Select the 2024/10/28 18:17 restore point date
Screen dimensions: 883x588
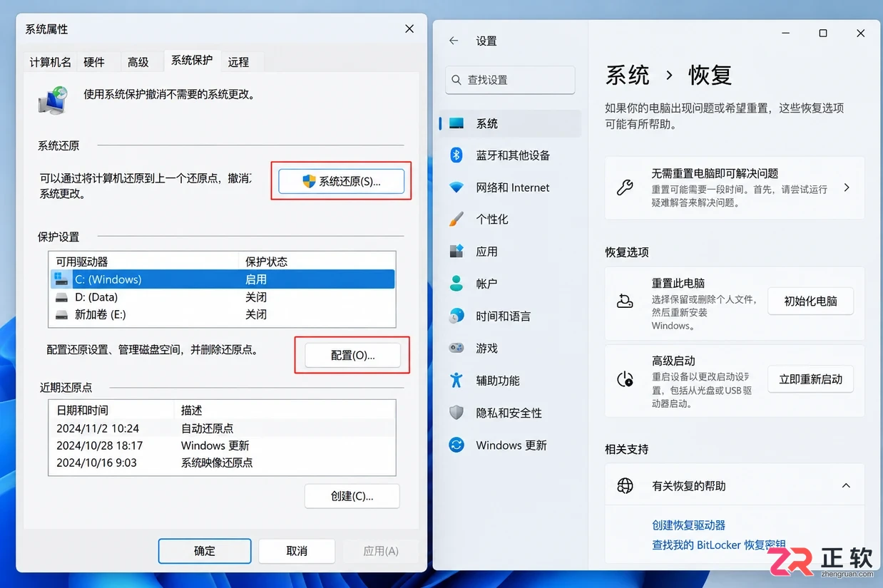pos(99,445)
